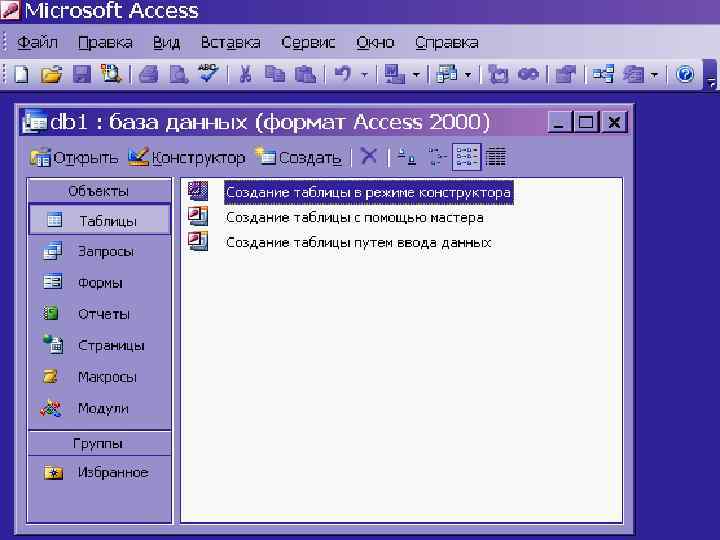Click the icon beside 'в режиме конструктора'

[198, 191]
